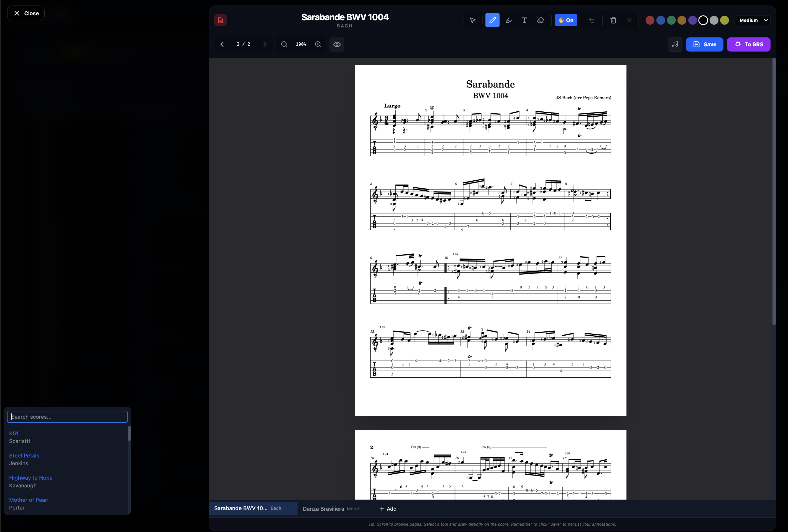Image resolution: width=788 pixels, height=532 pixels.
Task: Go to the next page arrow
Action: 265,44
